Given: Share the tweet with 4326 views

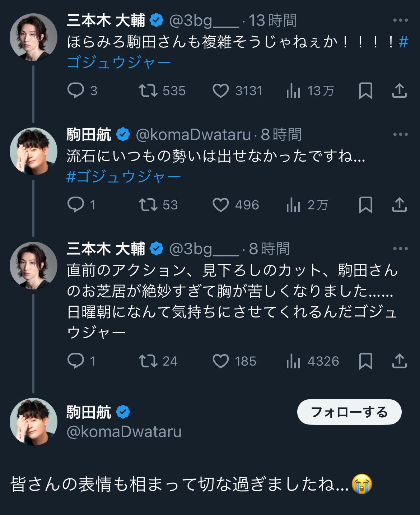Looking at the screenshot, I should point(399,361).
